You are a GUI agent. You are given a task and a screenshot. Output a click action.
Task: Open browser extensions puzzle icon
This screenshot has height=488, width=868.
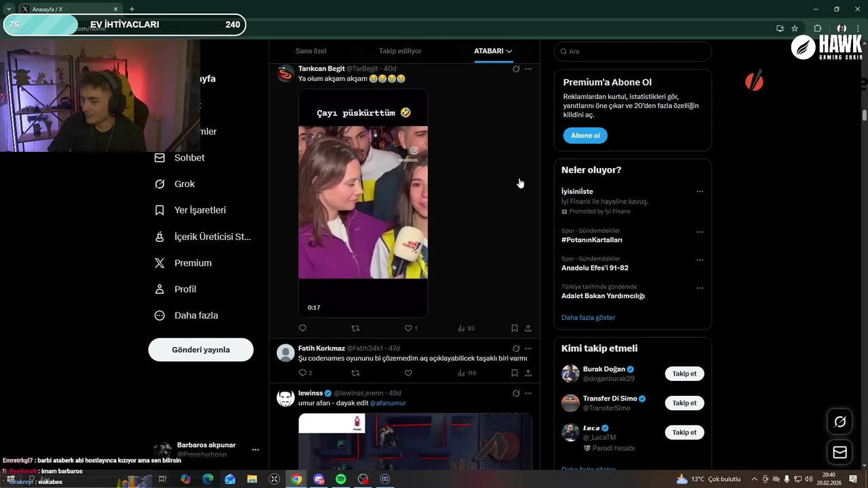click(817, 28)
